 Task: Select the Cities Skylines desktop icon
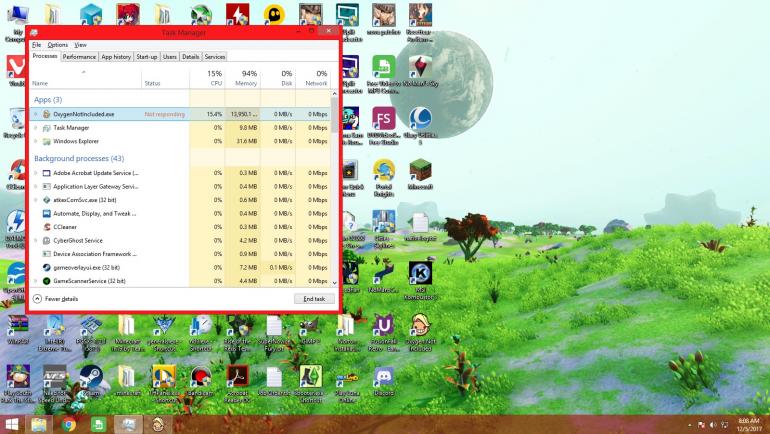click(384, 229)
